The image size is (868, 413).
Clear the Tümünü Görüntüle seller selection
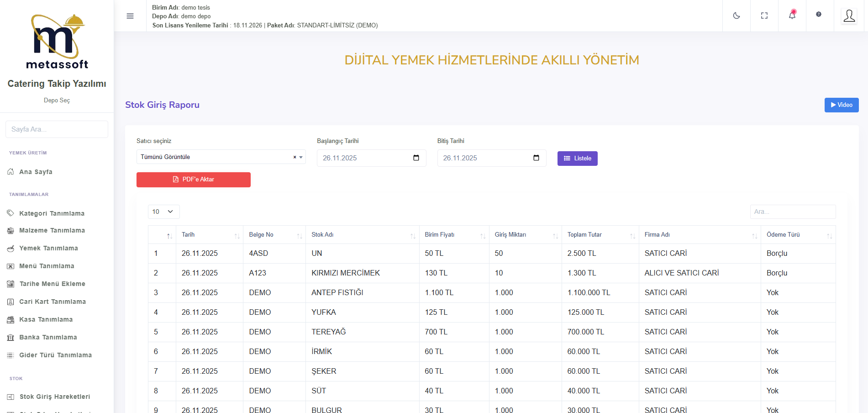[x=295, y=157]
